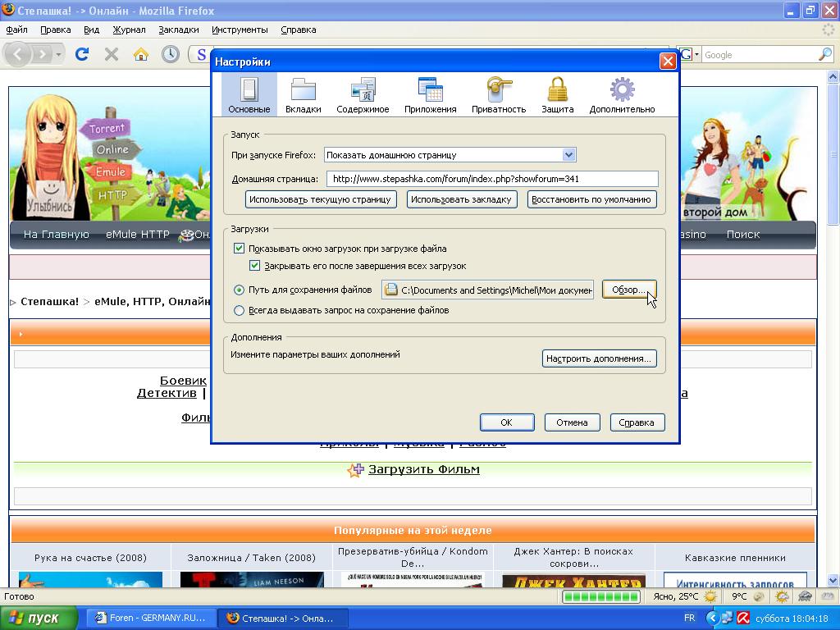Switch to the Содержимое settings tab
Image resolution: width=840 pixels, height=630 pixels.
[363, 95]
